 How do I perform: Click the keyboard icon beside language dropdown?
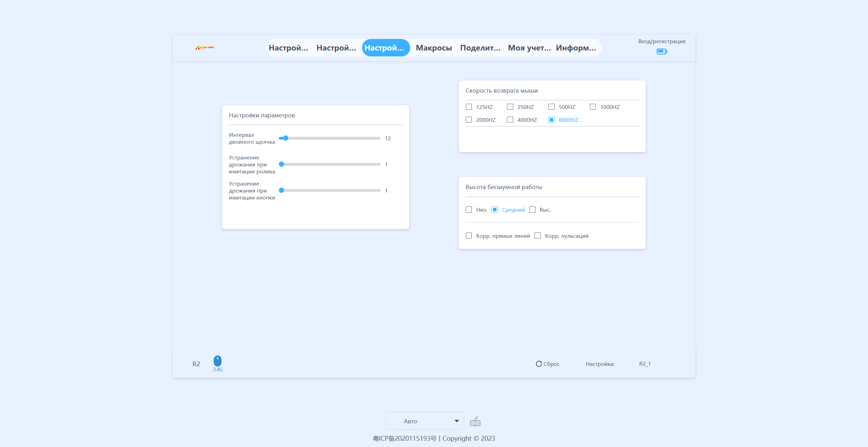pos(475,421)
